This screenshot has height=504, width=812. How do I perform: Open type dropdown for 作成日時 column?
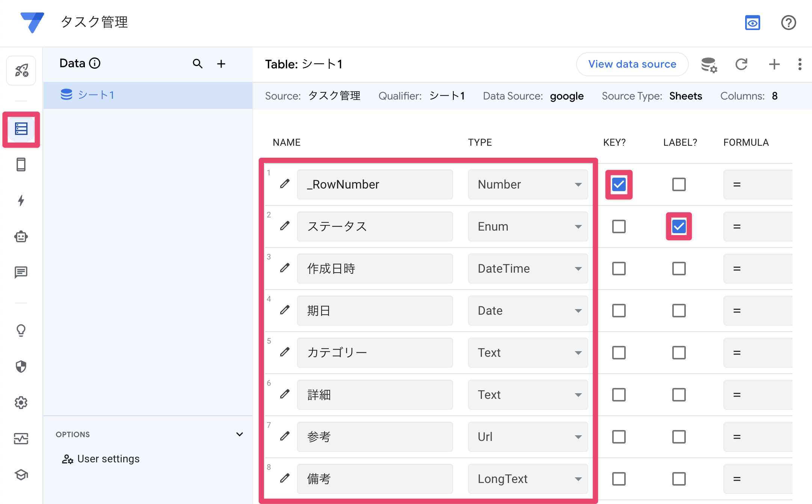527,269
